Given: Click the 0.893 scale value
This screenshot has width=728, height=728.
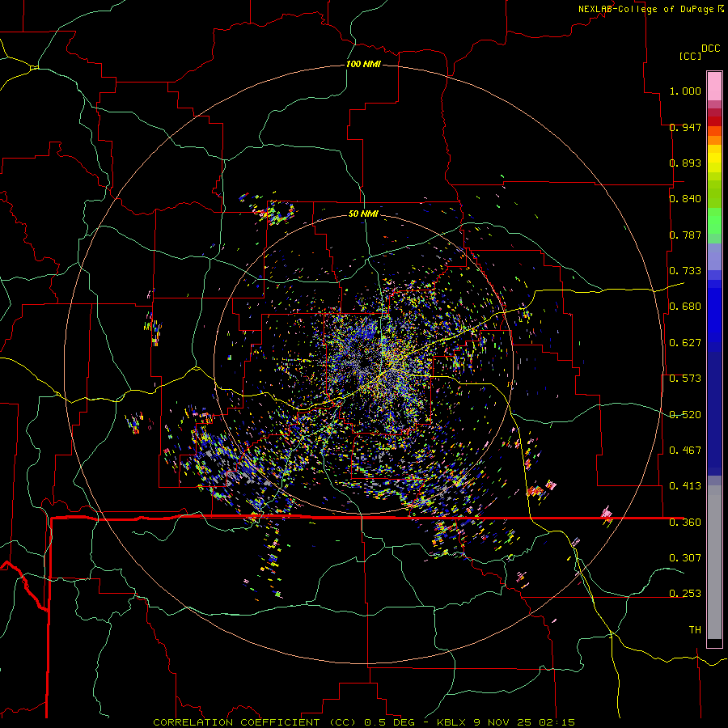Looking at the screenshot, I should tap(685, 163).
